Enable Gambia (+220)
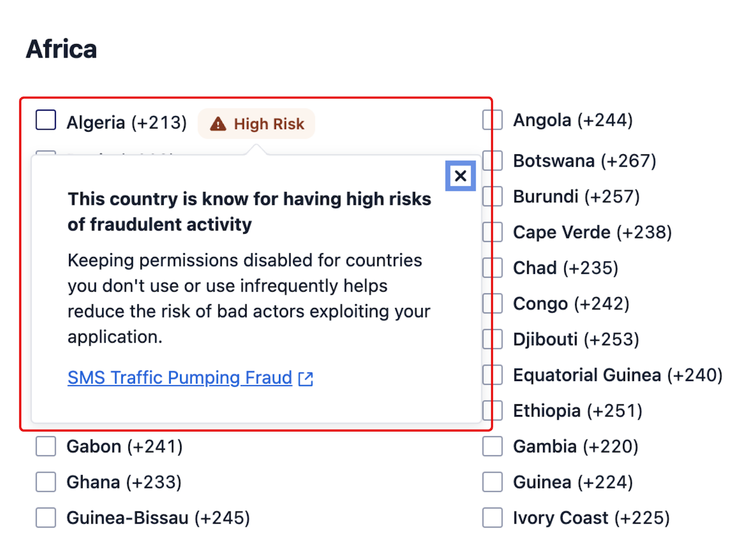The image size is (756, 536). tap(492, 446)
